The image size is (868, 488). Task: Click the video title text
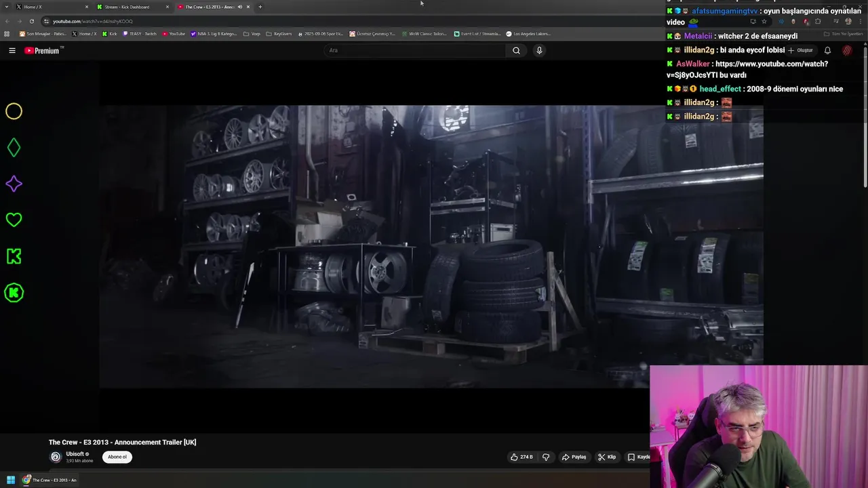122,442
